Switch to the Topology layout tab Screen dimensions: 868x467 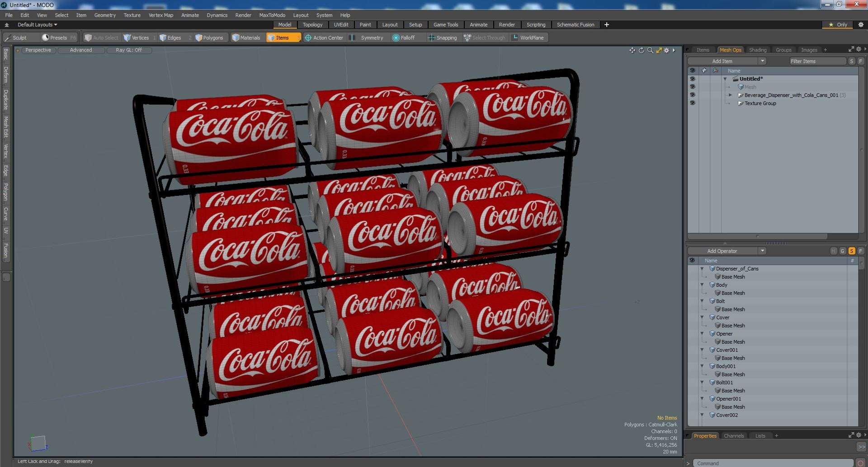tap(312, 25)
